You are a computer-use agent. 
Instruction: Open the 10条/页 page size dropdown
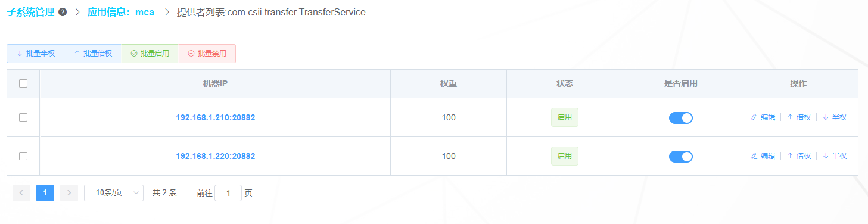pyautogui.click(x=114, y=193)
